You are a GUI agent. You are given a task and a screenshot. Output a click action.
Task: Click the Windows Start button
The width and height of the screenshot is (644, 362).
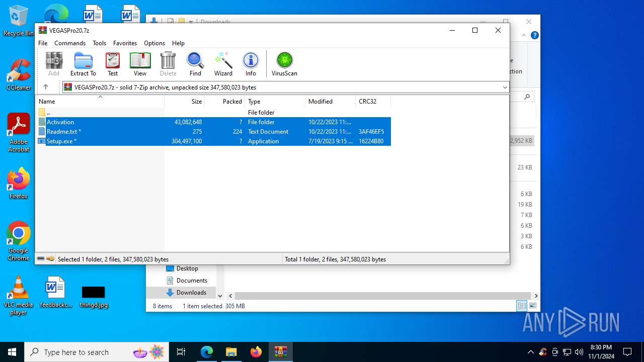click(x=12, y=352)
